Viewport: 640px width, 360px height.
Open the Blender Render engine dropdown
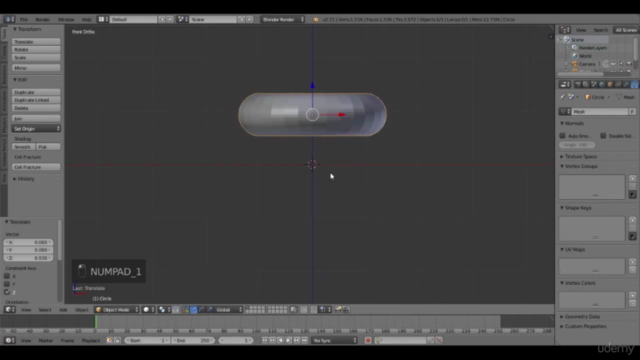coord(283,19)
